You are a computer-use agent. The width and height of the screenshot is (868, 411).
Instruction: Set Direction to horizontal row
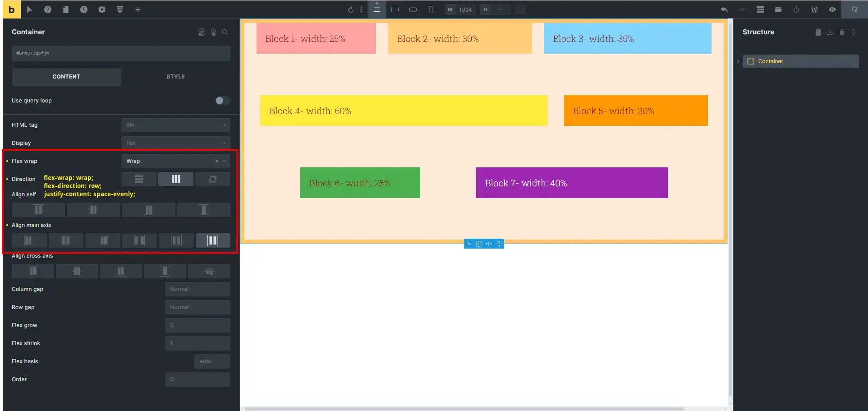point(176,179)
